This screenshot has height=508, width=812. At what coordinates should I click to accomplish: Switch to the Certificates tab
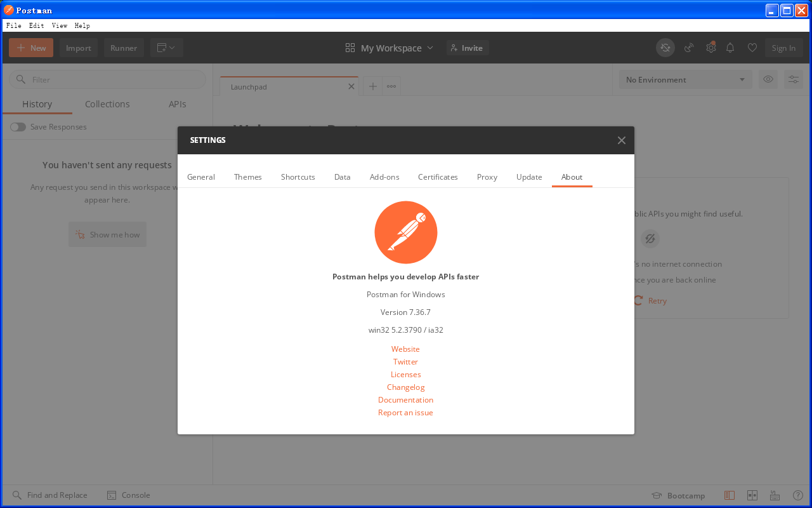pyautogui.click(x=438, y=177)
